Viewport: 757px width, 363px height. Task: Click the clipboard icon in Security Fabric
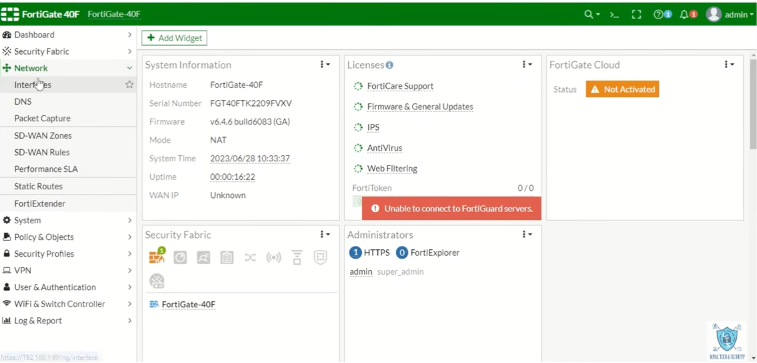click(x=227, y=258)
